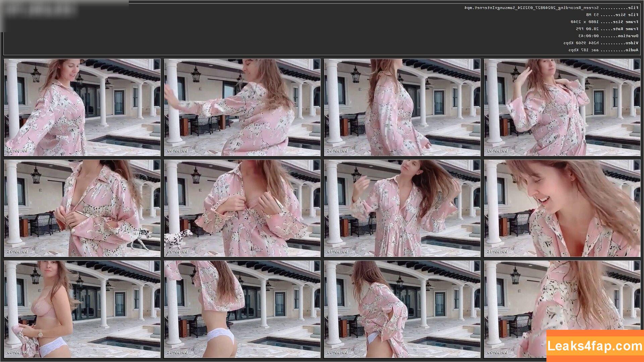This screenshot has height=362, width=644.
Task: Click the Audio aac 187 Kbps line
Action: [x=603, y=50]
